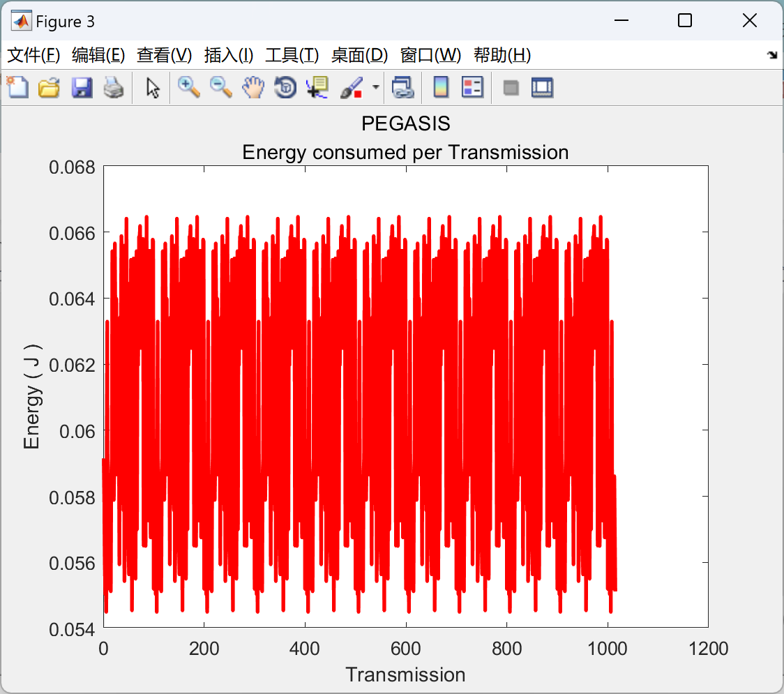The height and width of the screenshot is (694, 784).
Task: Select the Edit Plot arrow tool
Action: (153, 88)
